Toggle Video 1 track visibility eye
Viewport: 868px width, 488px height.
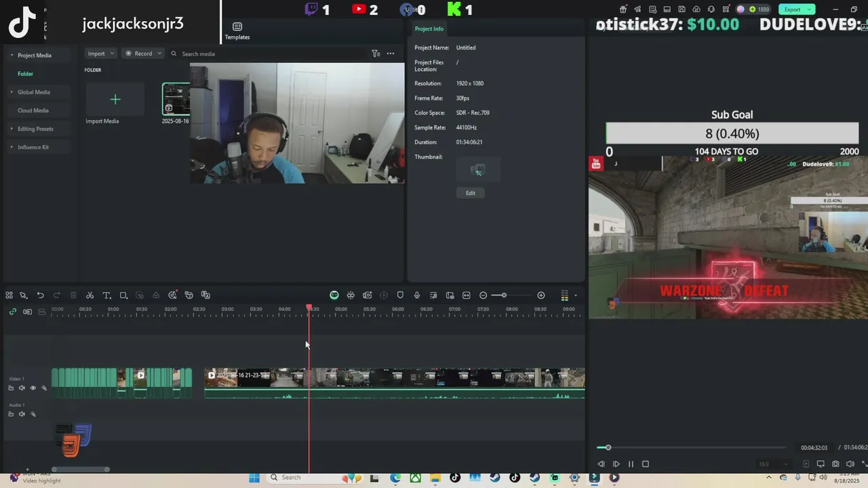(33, 388)
